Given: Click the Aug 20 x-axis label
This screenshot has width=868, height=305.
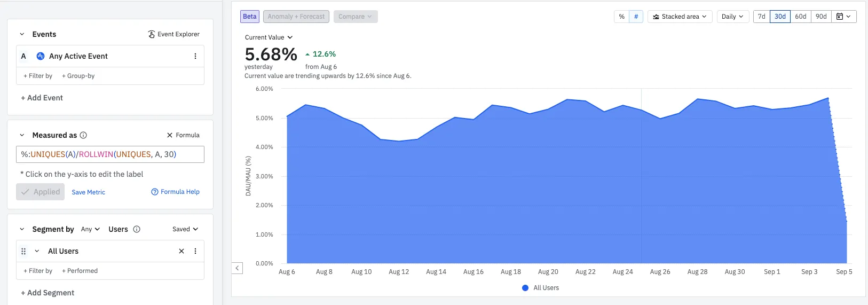Looking at the screenshot, I should pos(548,272).
